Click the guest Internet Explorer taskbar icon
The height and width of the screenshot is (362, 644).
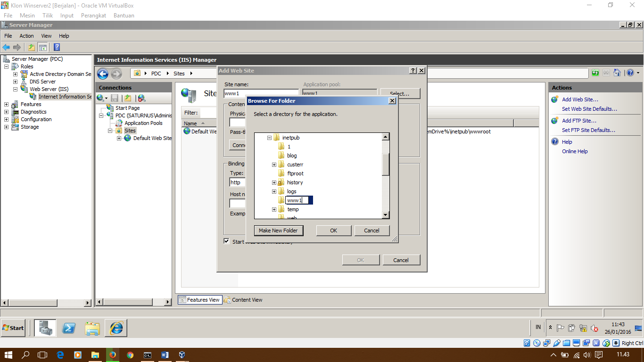116,328
